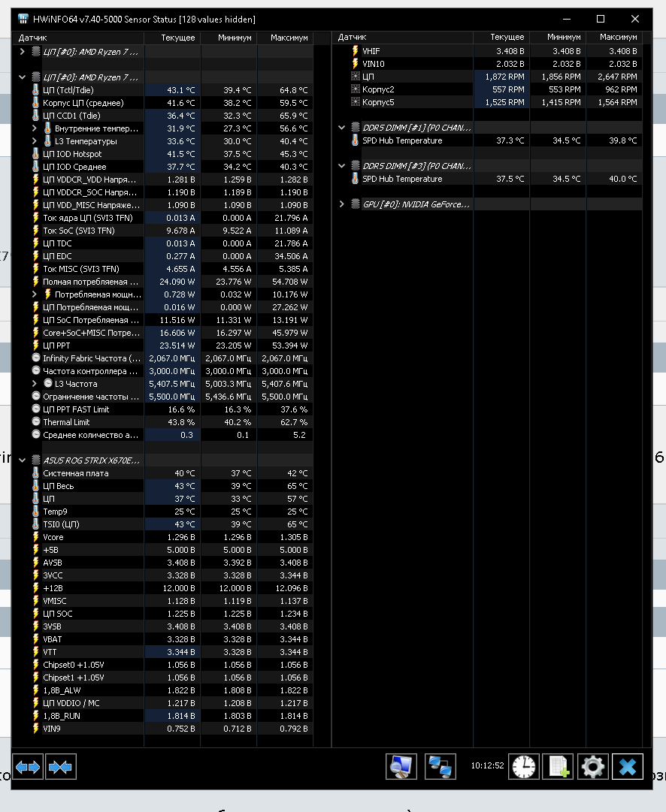Screen dimensions: 666x812
Task: Click the fan icon for Корпус5
Action: [355, 102]
